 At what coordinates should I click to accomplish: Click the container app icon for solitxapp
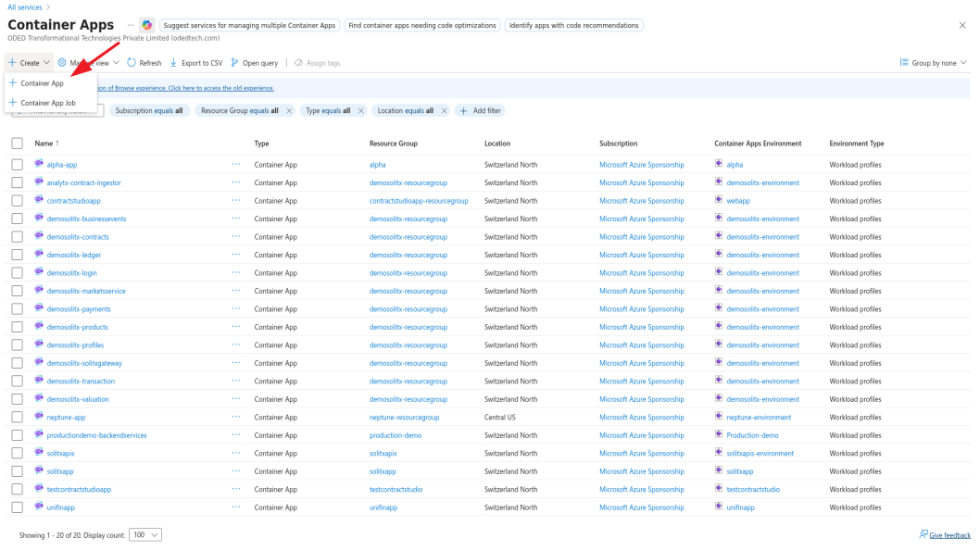39,470
